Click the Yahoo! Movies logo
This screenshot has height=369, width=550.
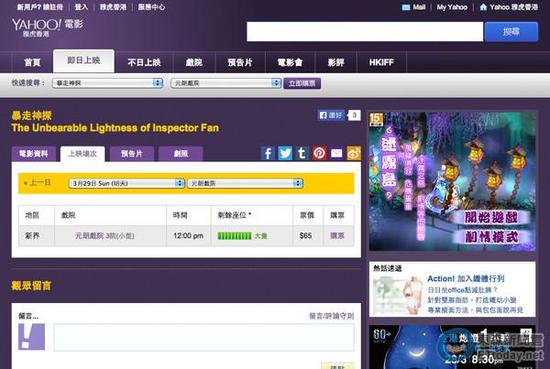click(48, 27)
